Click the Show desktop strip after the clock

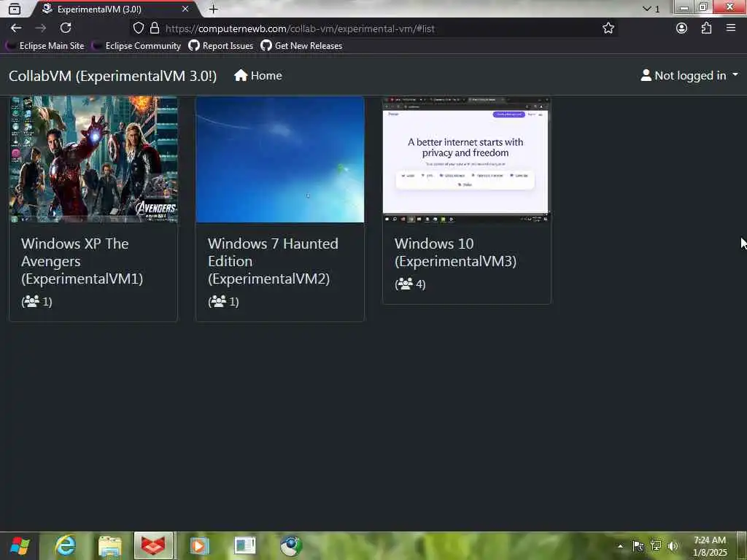click(742, 546)
